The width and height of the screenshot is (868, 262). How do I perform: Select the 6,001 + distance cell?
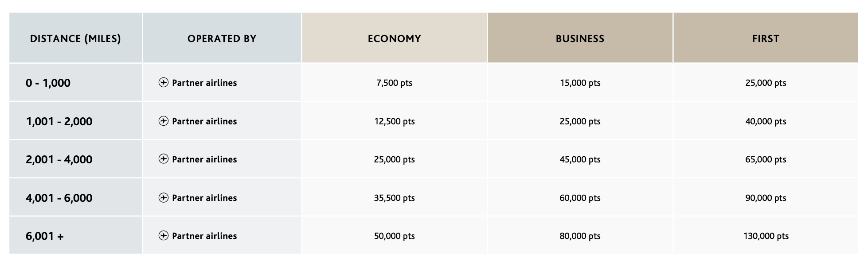point(44,236)
